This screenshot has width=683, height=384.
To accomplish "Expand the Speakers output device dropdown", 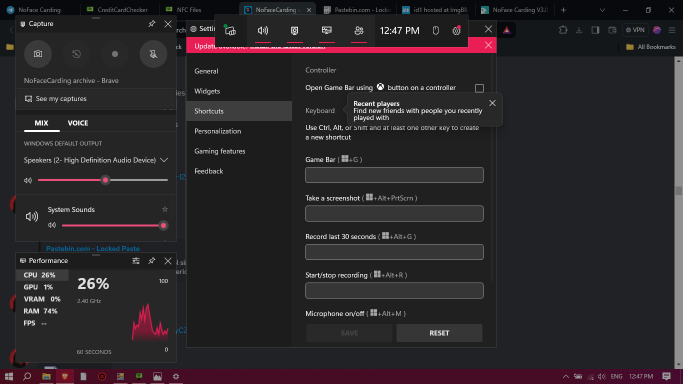I will click(96, 160).
